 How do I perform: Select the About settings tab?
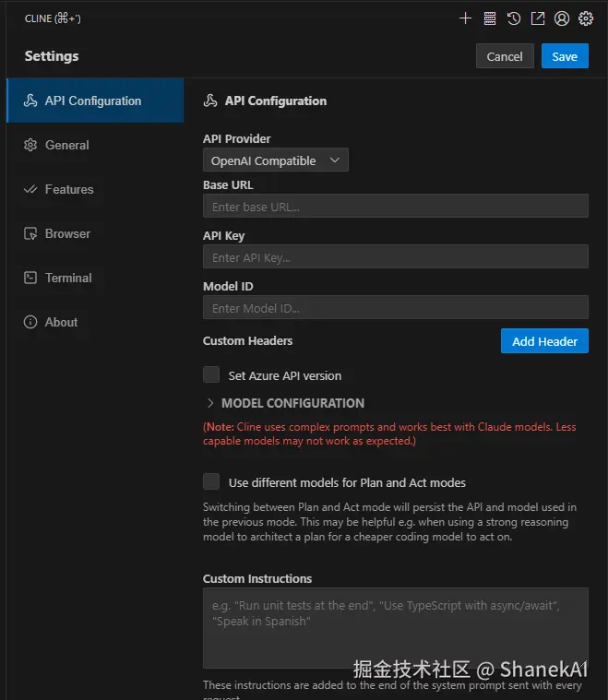click(x=61, y=322)
